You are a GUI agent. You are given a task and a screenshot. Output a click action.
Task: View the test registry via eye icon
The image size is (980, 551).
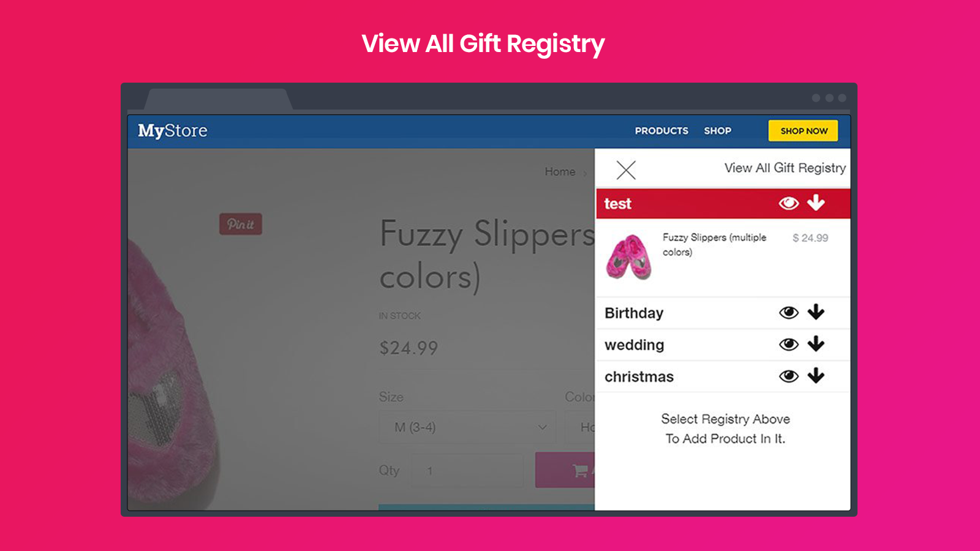tap(788, 203)
